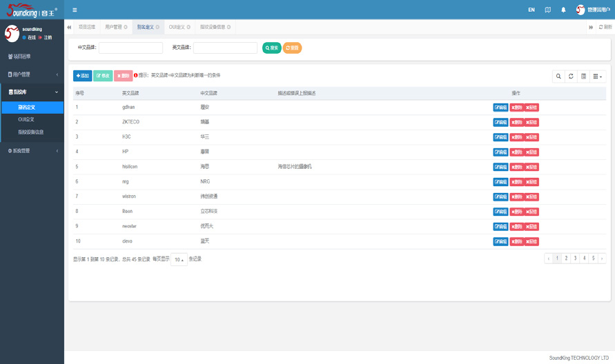
Task: Switch to the 别名定义 tab
Action: click(x=145, y=27)
